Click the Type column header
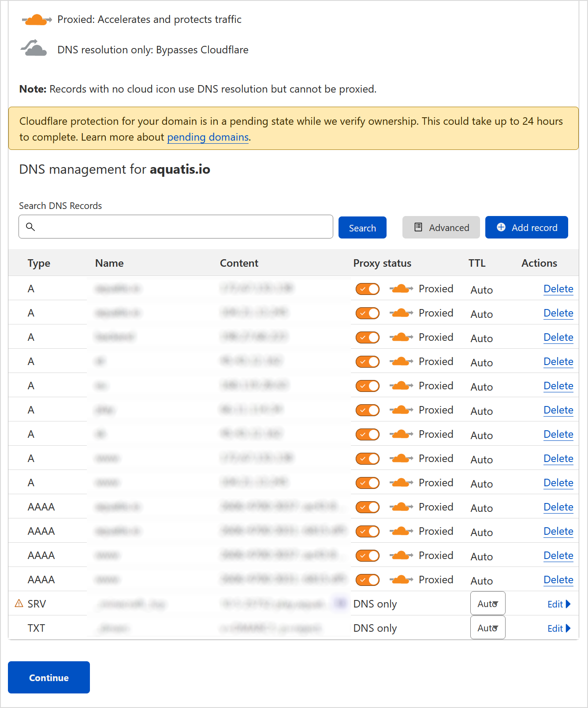Viewport: 588px width, 708px height. point(39,263)
